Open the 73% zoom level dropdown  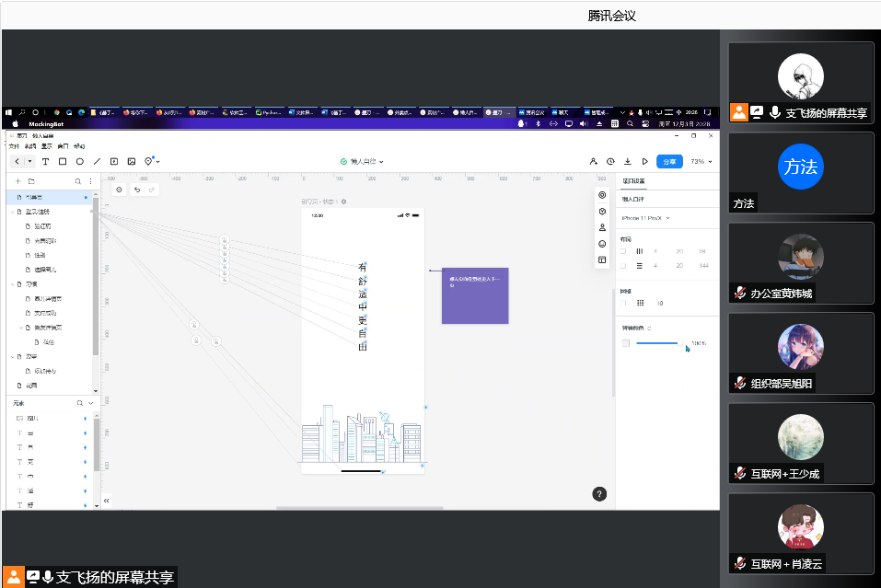pyautogui.click(x=701, y=161)
